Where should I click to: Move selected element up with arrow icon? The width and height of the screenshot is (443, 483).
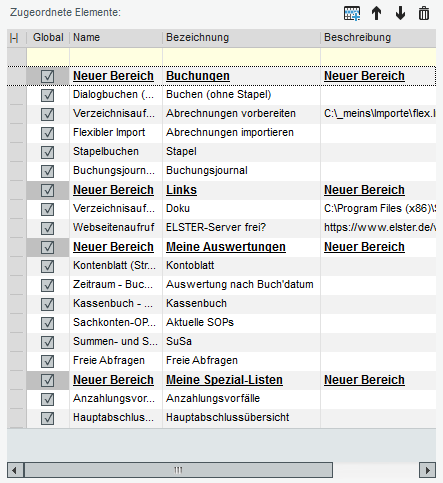(376, 14)
